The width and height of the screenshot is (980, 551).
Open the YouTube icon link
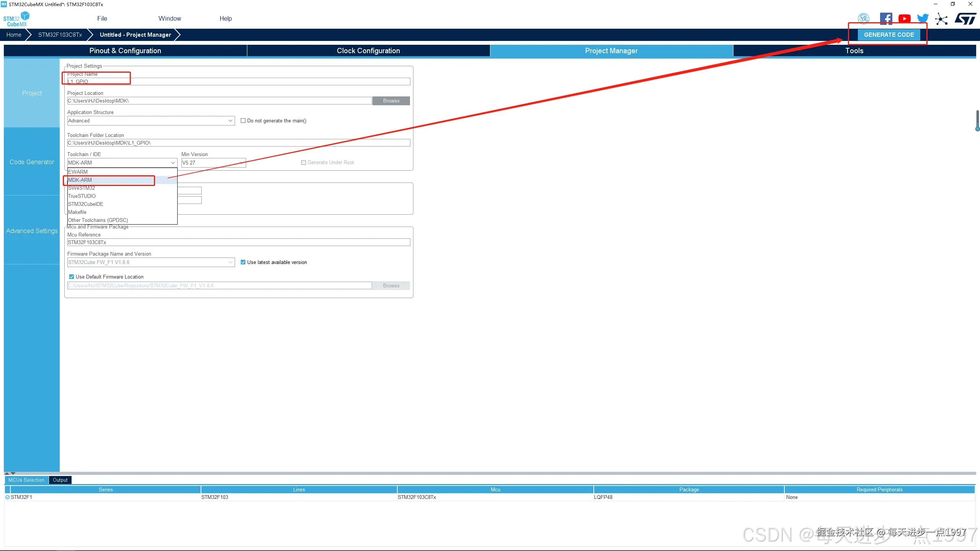coord(905,18)
